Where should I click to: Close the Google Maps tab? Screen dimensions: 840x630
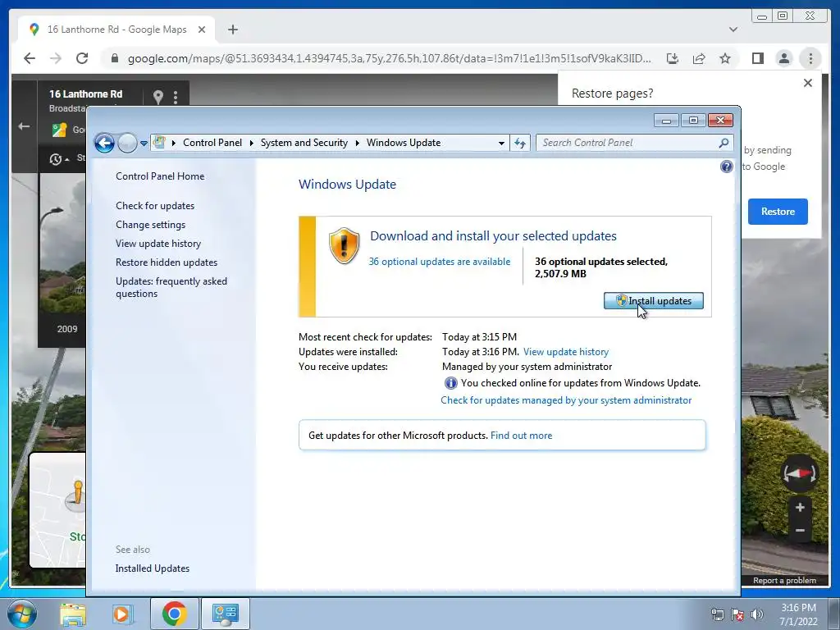202,30
